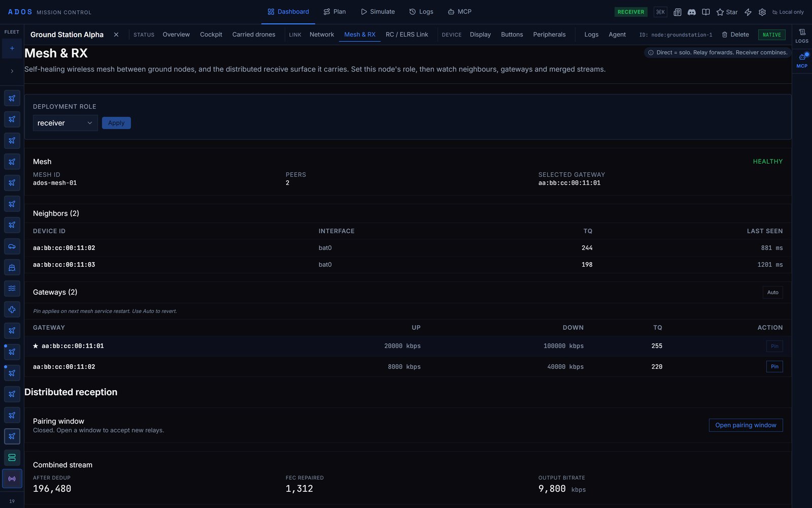Select the boat vehicle in fleet sidebar
This screenshot has width=812, height=508.
click(x=12, y=267)
